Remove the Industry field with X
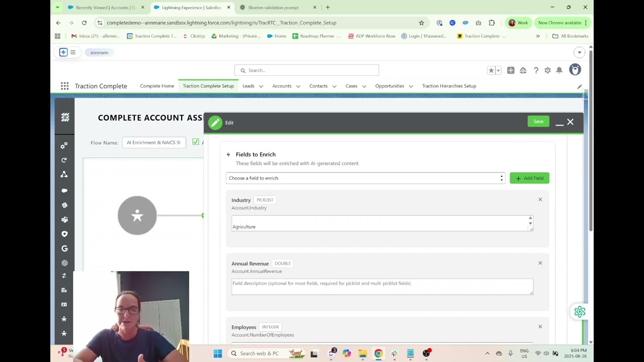This screenshot has height=362, width=644. (x=540, y=200)
